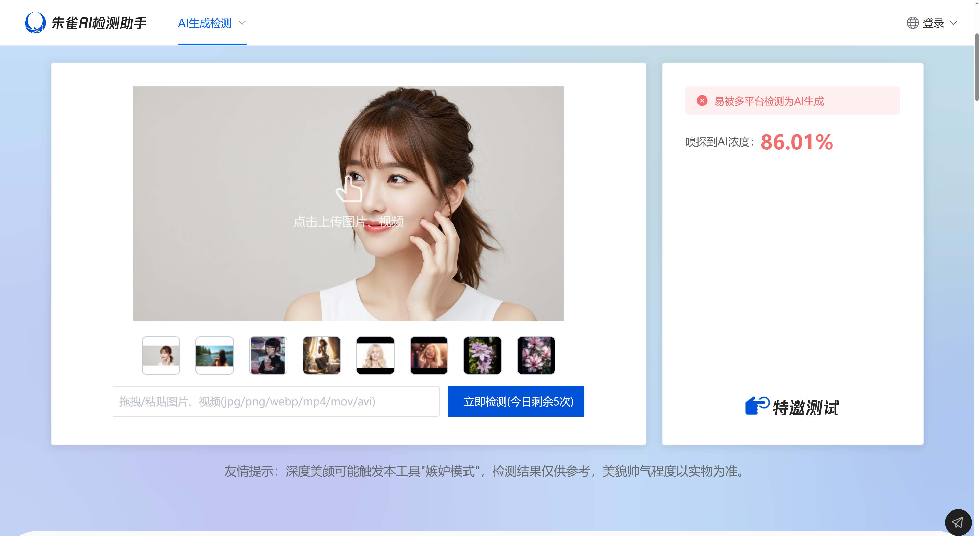This screenshot has height=536, width=980.
Task: Click the drag/paste image input field
Action: [x=276, y=401]
